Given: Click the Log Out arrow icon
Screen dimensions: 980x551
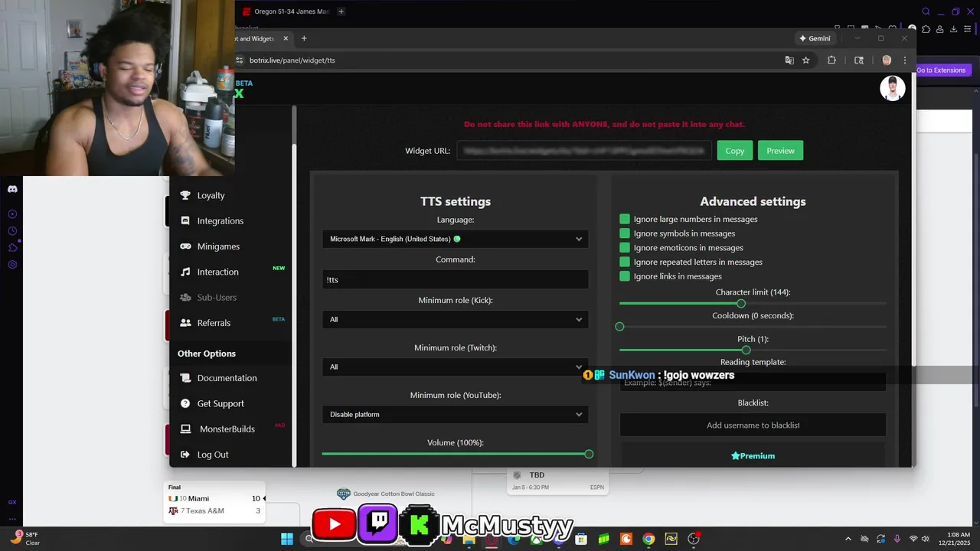Looking at the screenshot, I should pyautogui.click(x=185, y=455).
